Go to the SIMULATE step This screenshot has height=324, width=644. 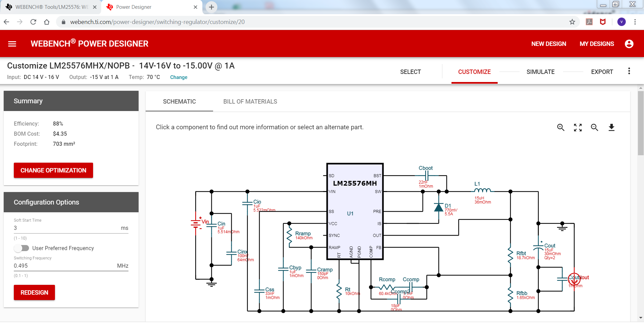click(x=540, y=72)
